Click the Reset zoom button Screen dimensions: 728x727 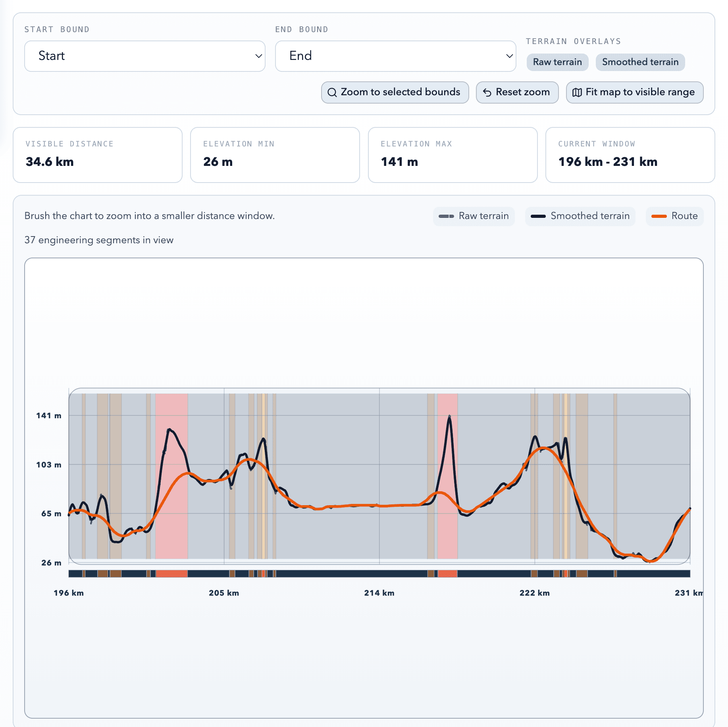[517, 92]
